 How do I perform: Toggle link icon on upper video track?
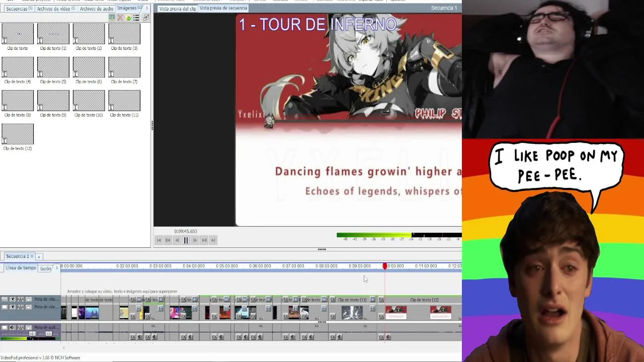pyautogui.click(x=21, y=299)
